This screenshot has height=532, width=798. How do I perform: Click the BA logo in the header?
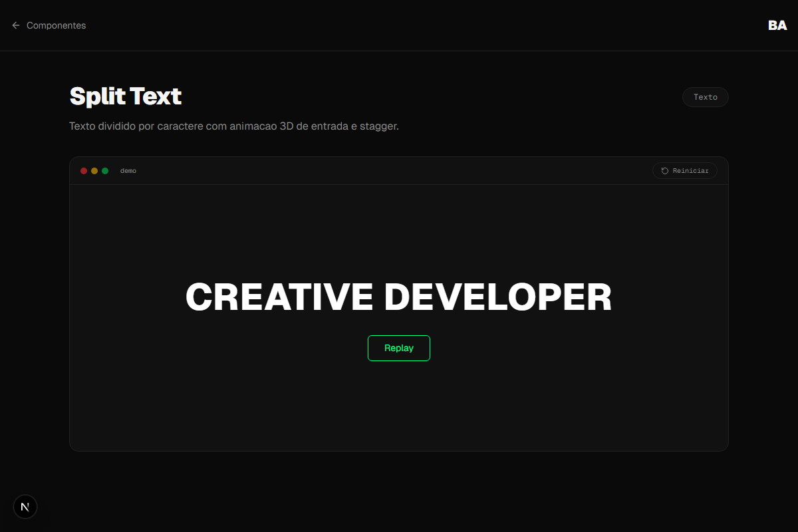pos(777,25)
